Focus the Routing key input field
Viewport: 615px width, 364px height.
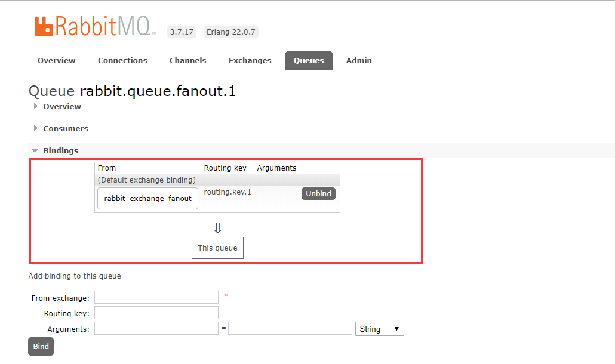(156, 313)
